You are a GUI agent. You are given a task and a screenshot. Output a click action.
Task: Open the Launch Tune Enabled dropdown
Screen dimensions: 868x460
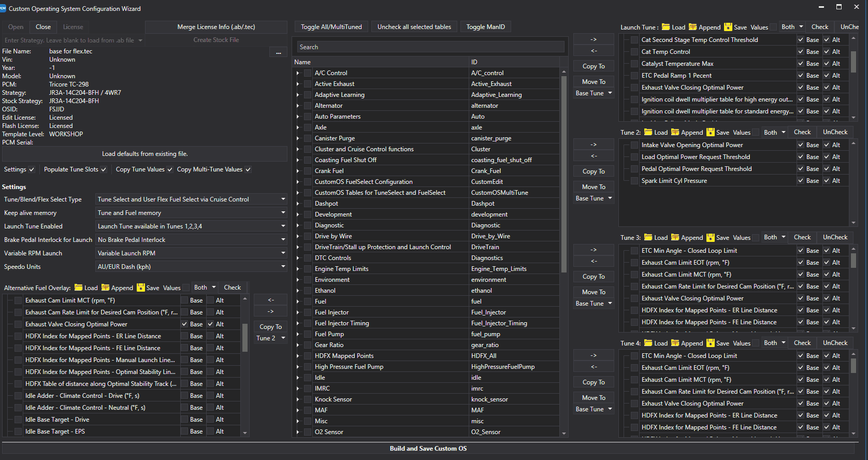192,226
